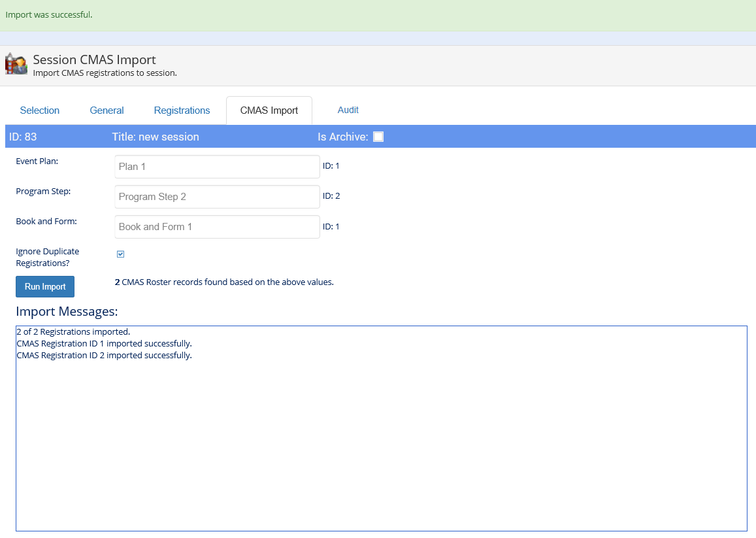Image resolution: width=756 pixels, height=538 pixels.
Task: Click the Import Messages heading
Action: click(x=67, y=311)
